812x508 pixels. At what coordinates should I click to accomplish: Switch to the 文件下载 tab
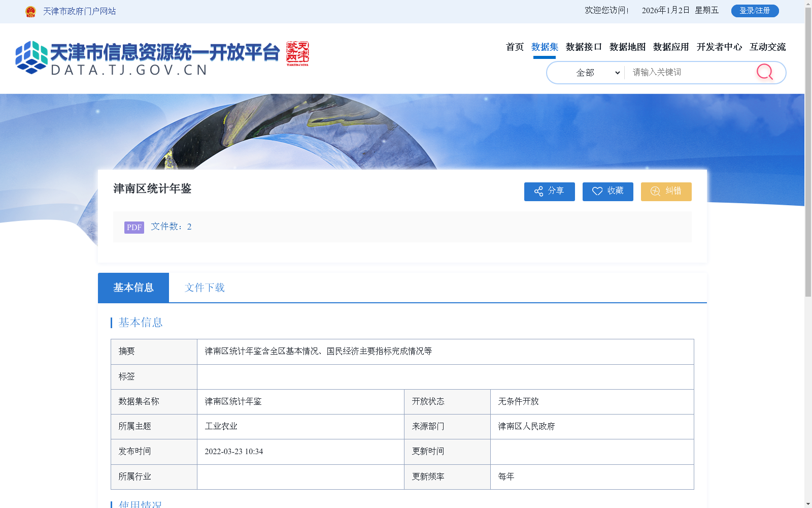(204, 288)
